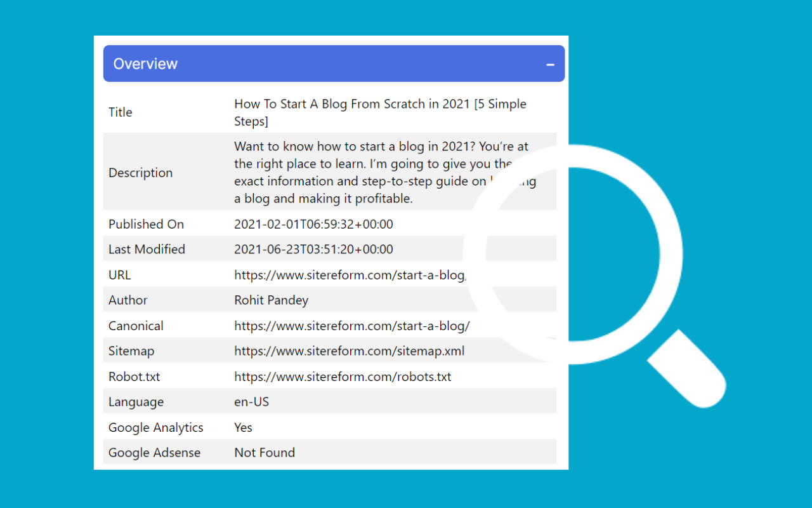Click the Title field label
Viewport: 812px width, 508px height.
[120, 112]
